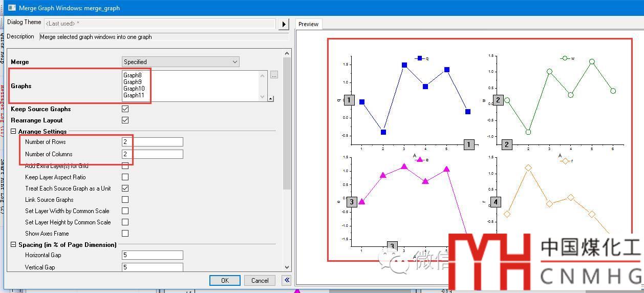Click the Cancel button
The height and width of the screenshot is (293, 644).
[260, 280]
